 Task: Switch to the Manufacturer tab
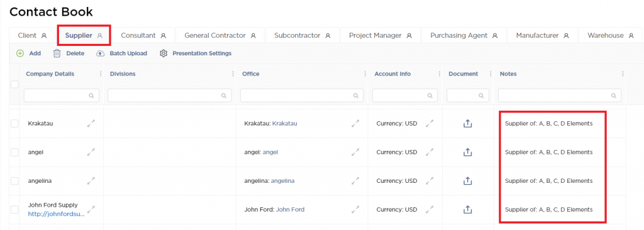tap(543, 36)
